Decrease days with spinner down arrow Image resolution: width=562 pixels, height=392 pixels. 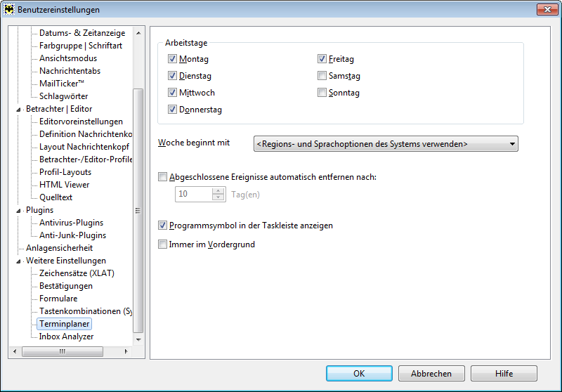(x=218, y=197)
